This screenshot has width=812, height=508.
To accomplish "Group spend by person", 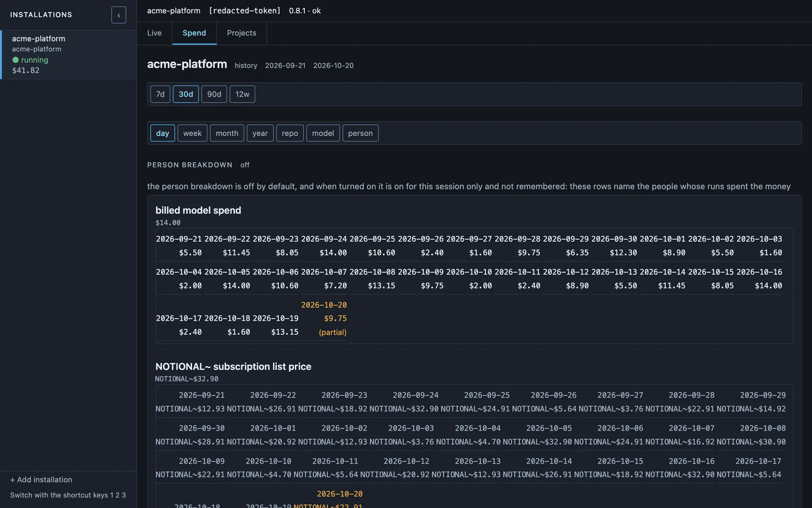I will click(x=360, y=133).
